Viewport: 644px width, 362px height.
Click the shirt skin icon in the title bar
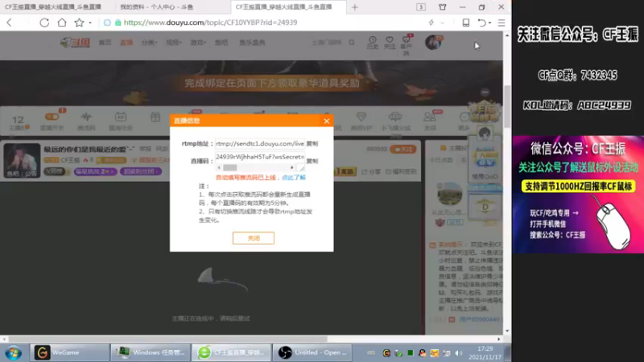coord(442,7)
